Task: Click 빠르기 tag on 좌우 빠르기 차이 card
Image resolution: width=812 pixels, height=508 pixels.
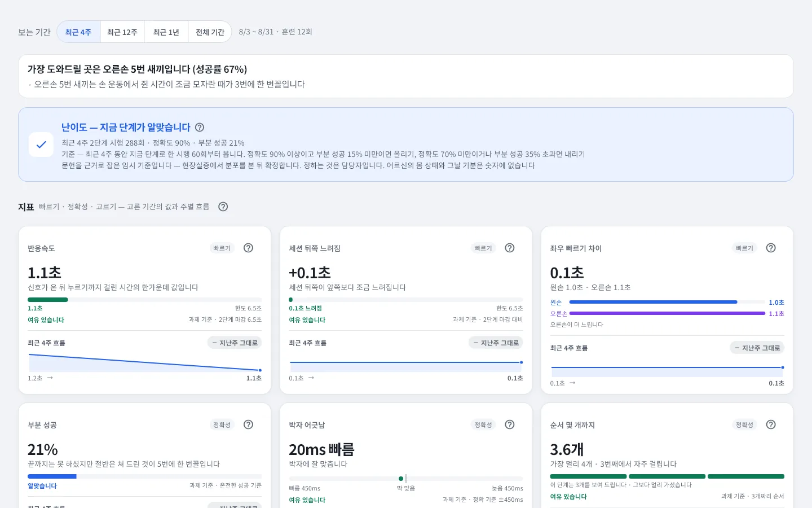Action: tap(744, 248)
